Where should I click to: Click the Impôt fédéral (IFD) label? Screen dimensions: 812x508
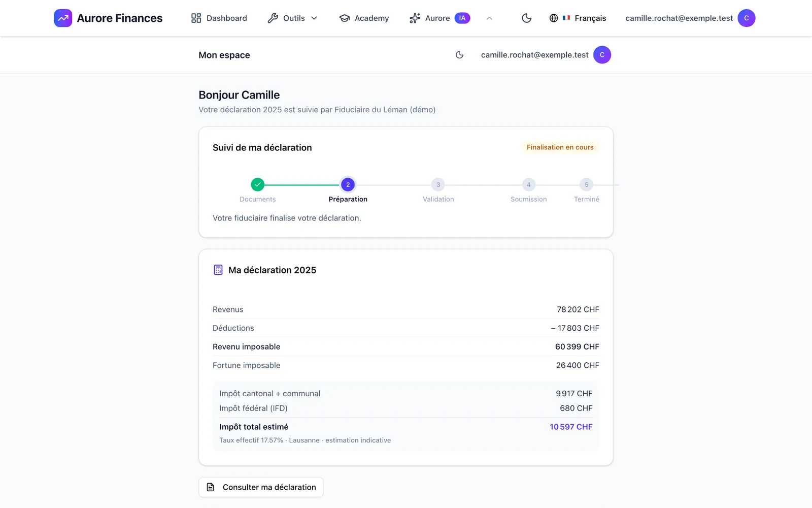253,408
